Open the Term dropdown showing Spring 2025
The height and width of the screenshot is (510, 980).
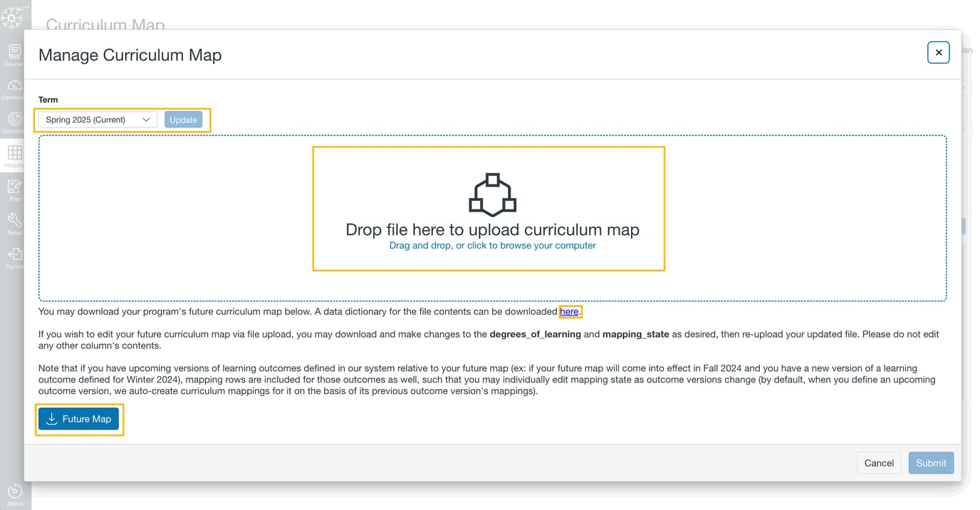point(98,119)
